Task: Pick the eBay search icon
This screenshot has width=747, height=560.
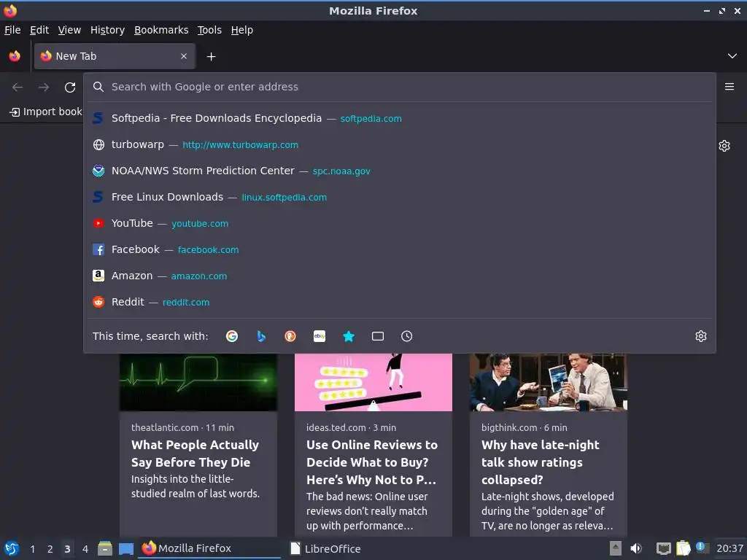Action: click(320, 336)
